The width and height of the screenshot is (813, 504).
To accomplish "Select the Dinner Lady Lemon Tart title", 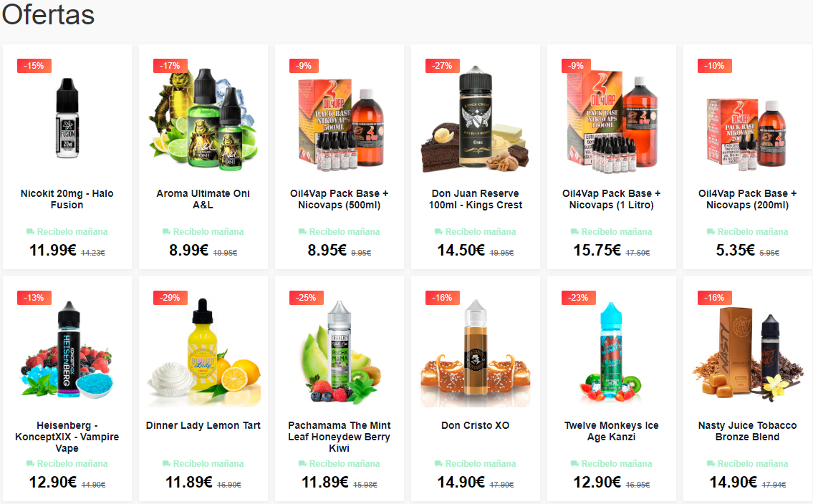I will pyautogui.click(x=203, y=425).
